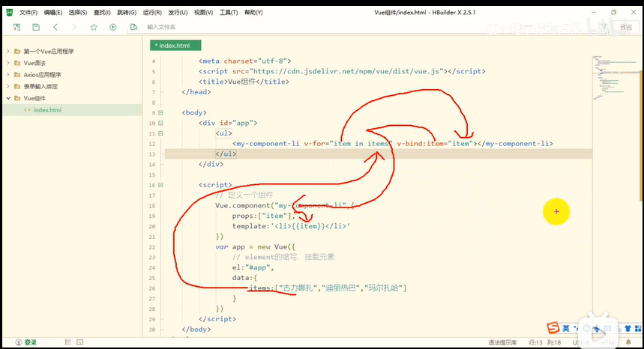Click the HBuilder X green logo icon
The height and width of the screenshot is (349, 644).
(x=10, y=12)
